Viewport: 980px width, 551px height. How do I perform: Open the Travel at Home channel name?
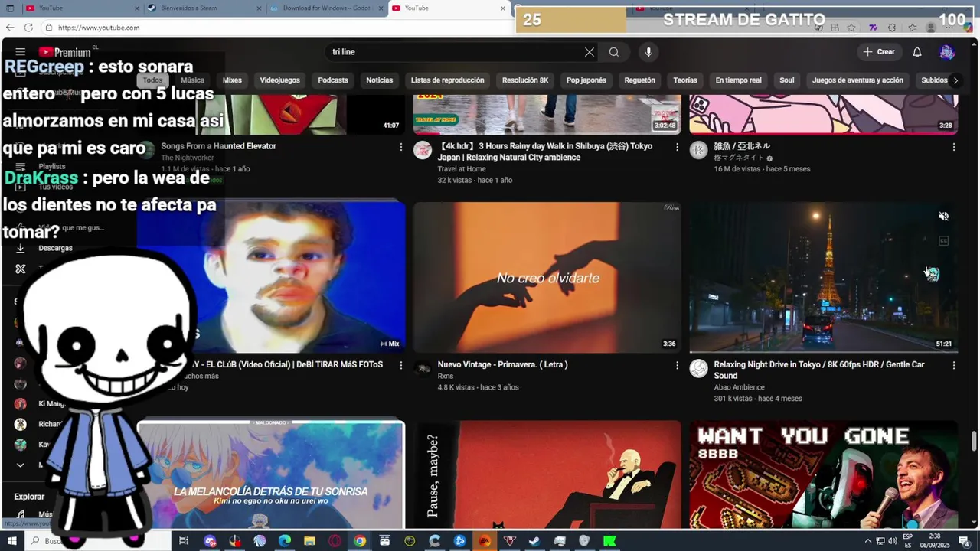click(462, 169)
